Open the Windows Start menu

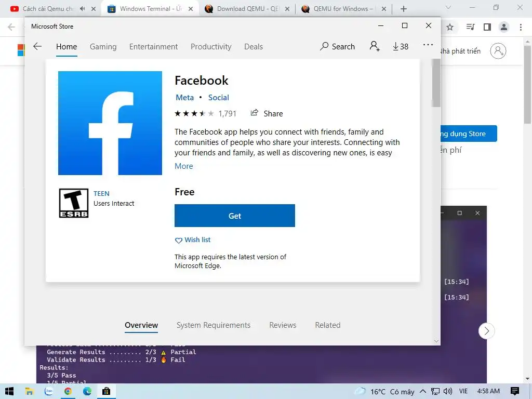pos(9,391)
